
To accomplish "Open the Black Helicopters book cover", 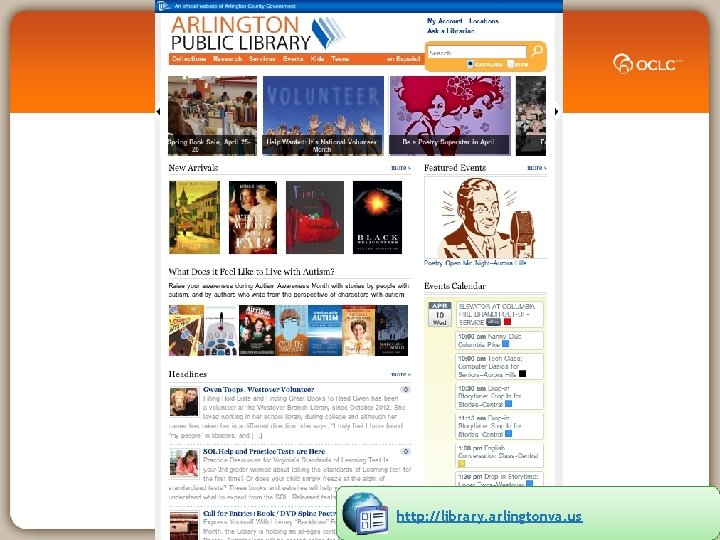I will tap(377, 217).
